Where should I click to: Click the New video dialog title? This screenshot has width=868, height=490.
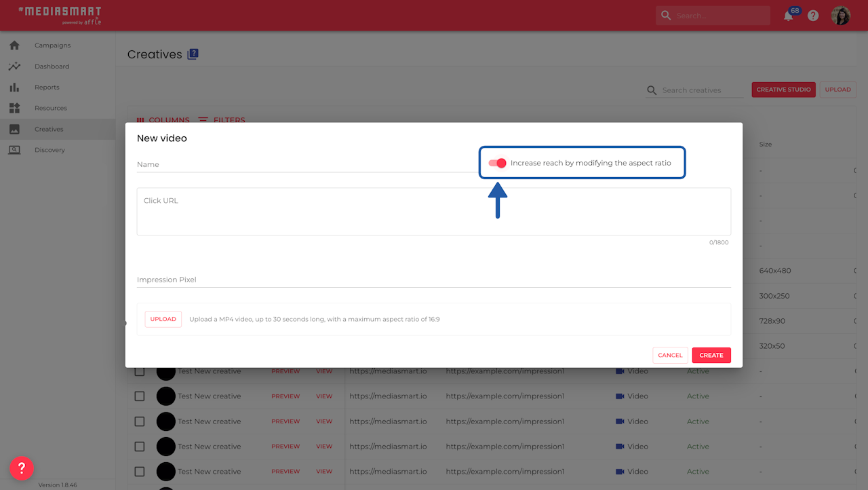(162, 138)
